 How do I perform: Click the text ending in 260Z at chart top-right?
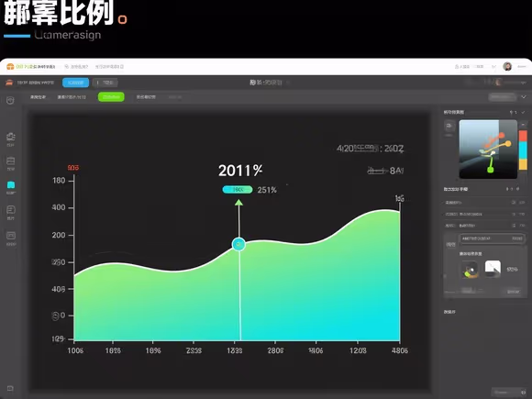pyautogui.click(x=371, y=149)
